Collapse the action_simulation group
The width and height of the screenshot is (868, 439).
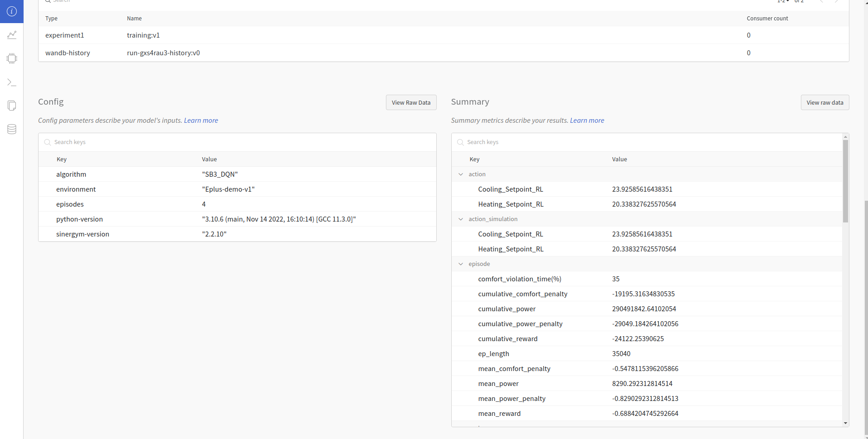click(x=461, y=219)
